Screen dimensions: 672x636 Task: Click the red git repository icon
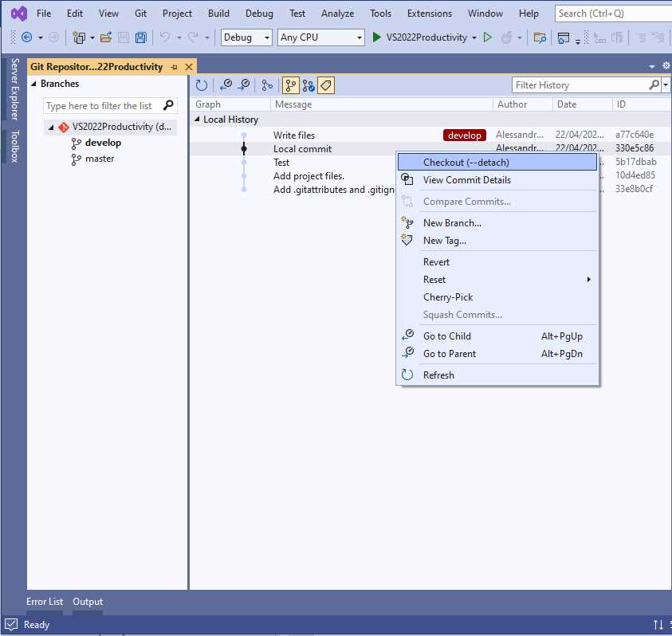pyautogui.click(x=64, y=128)
